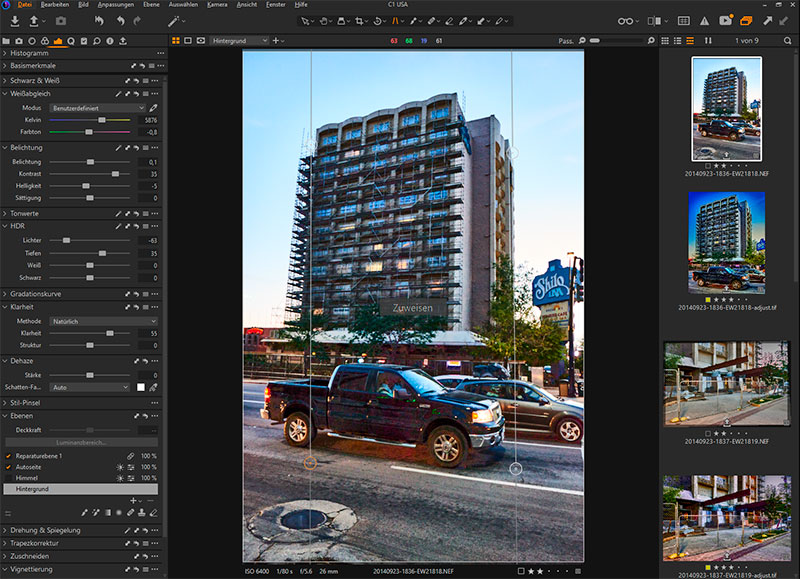Toggle exposure warning triangle

(704, 21)
